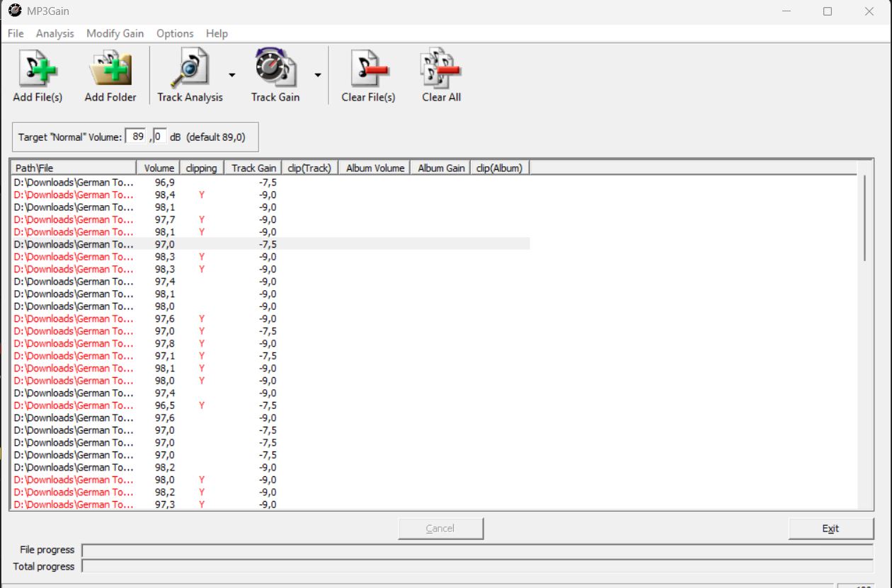Open the File menu
Screen dimensions: 892x588
tap(16, 33)
